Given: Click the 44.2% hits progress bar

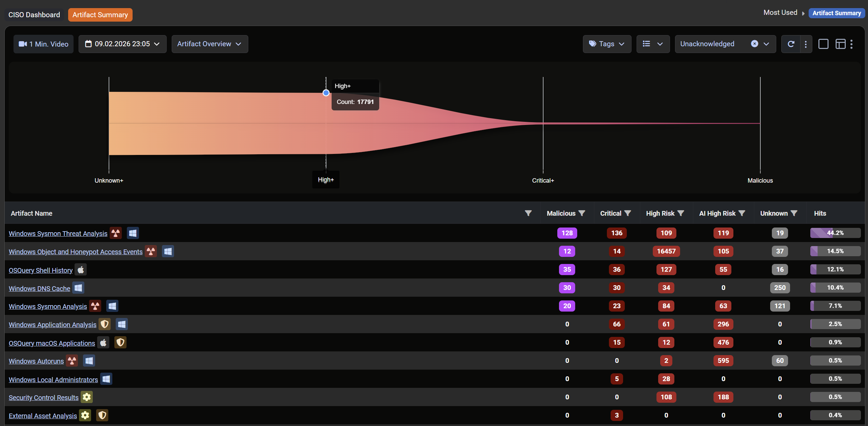Looking at the screenshot, I should point(835,233).
